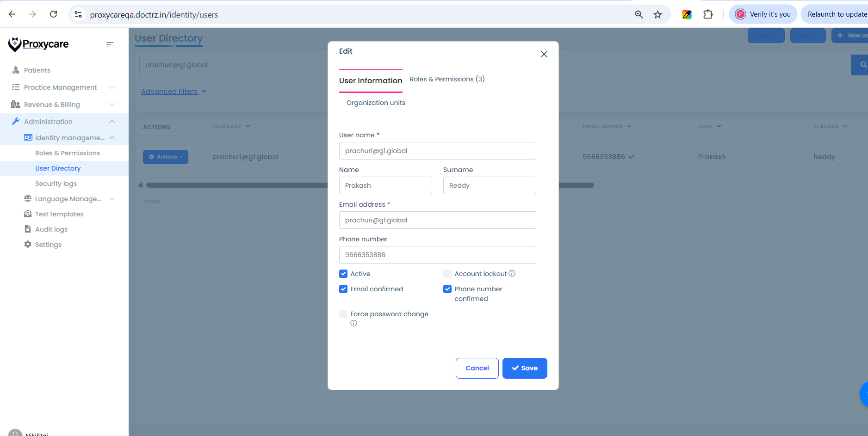Open the Extensions puzzle icon
This screenshot has height=436, width=868.
[708, 14]
